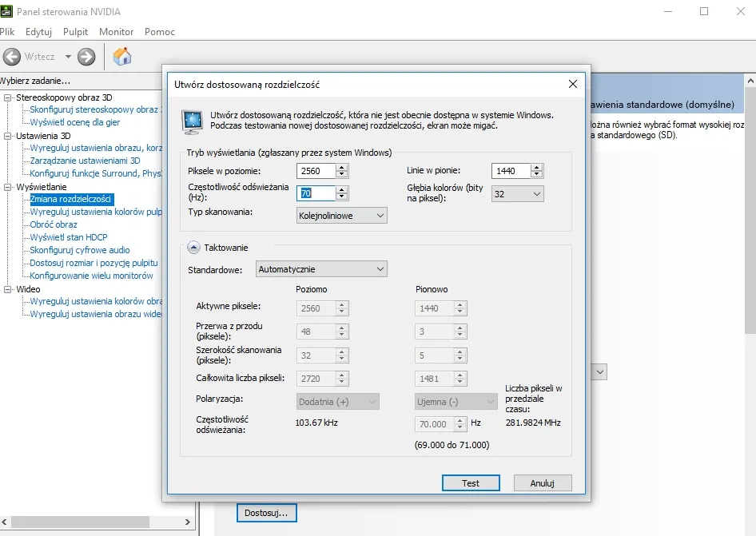Click the back arrow (Wstecz) icon

tap(12, 57)
